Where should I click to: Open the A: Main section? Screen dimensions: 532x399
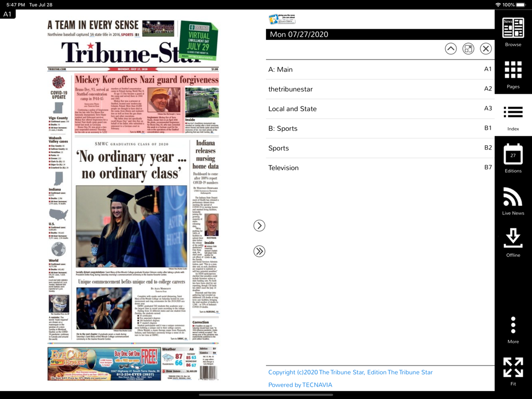[x=380, y=70]
